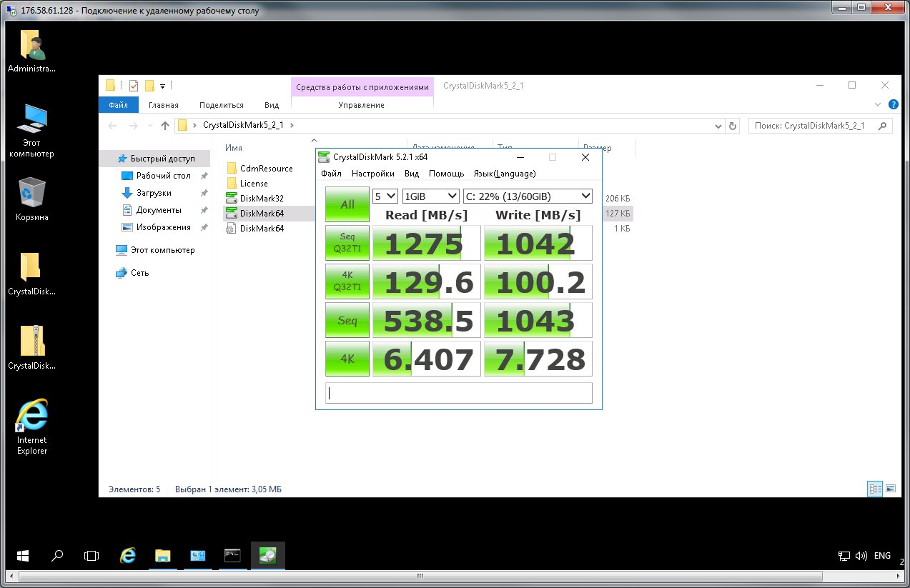Viewport: 910px width, 588px height.
Task: Open taskbar search with the magnifier icon
Action: click(x=56, y=555)
